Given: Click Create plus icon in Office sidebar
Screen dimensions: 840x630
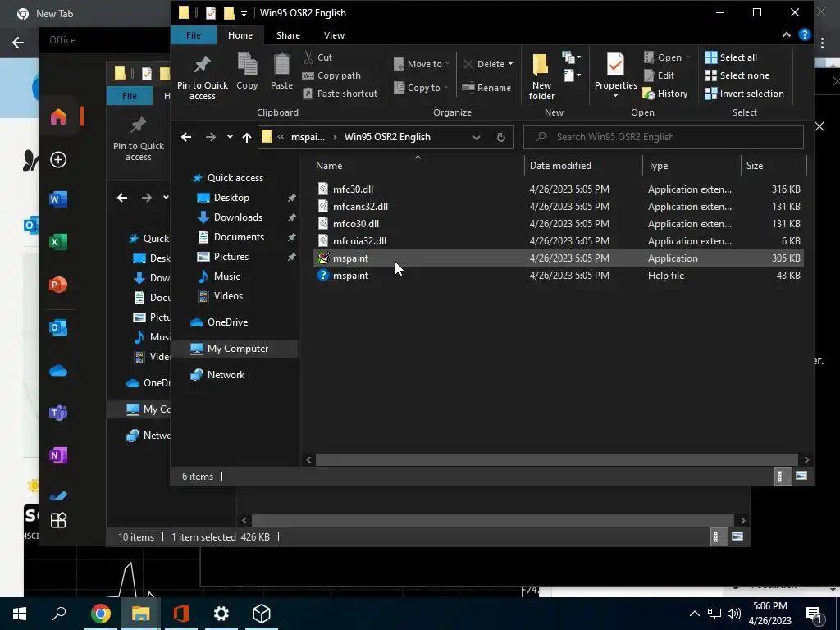Looking at the screenshot, I should [58, 160].
